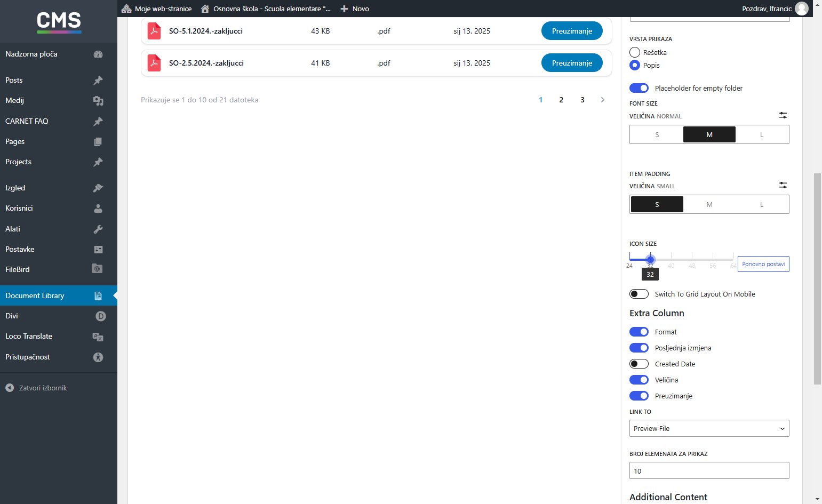Image resolution: width=822 pixels, height=504 pixels.
Task: Click the Medij media icon
Action: pos(98,101)
